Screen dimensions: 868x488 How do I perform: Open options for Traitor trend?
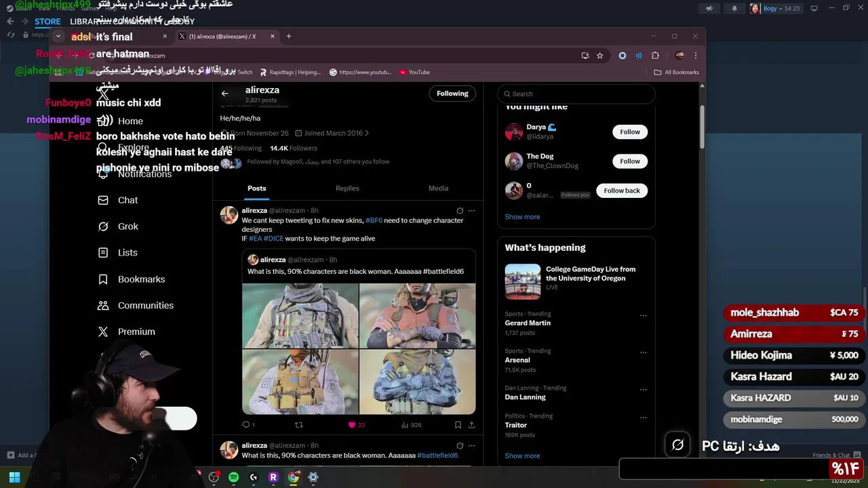(644, 418)
